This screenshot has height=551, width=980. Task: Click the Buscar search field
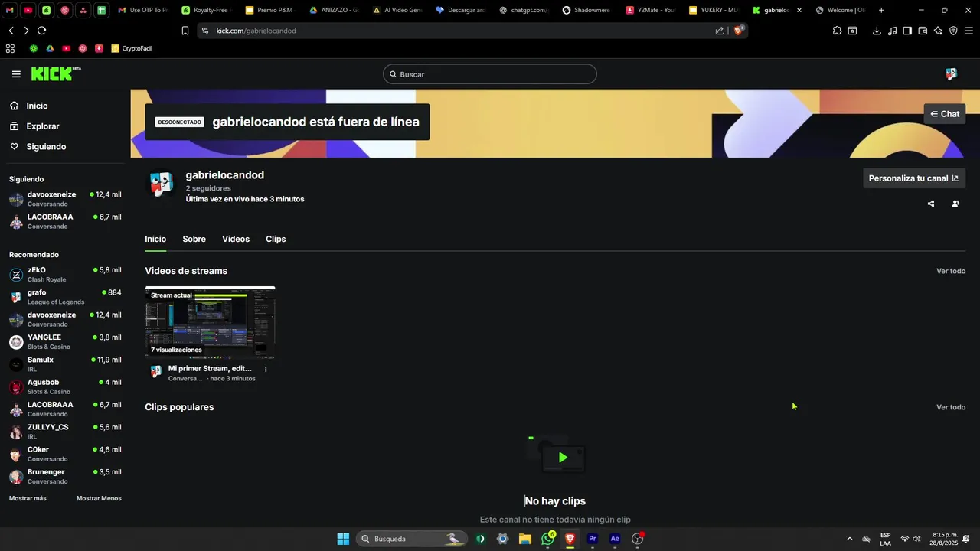pyautogui.click(x=490, y=74)
